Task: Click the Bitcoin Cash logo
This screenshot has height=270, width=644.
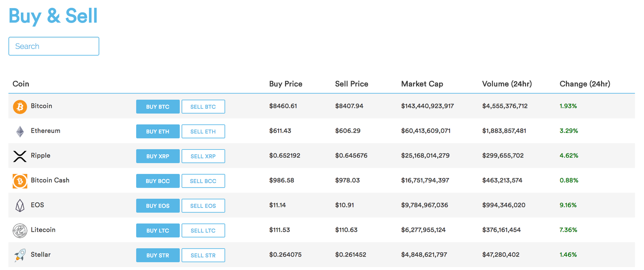Action: click(20, 181)
